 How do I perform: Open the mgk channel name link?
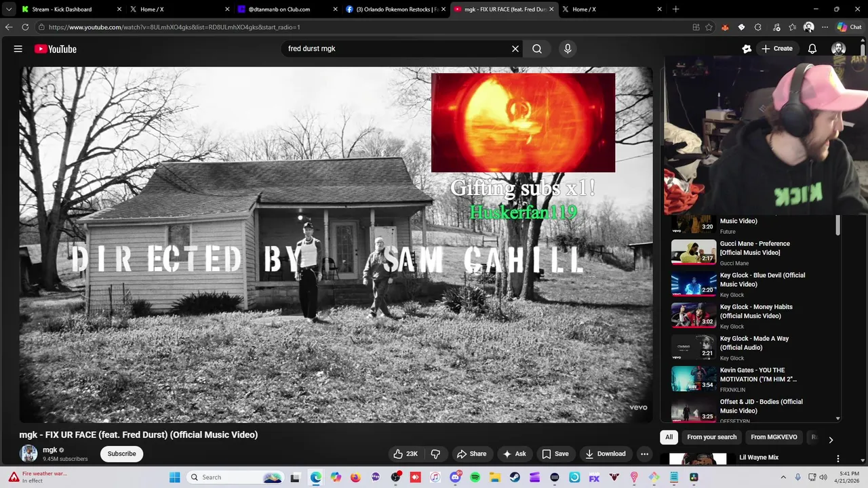[50, 450]
